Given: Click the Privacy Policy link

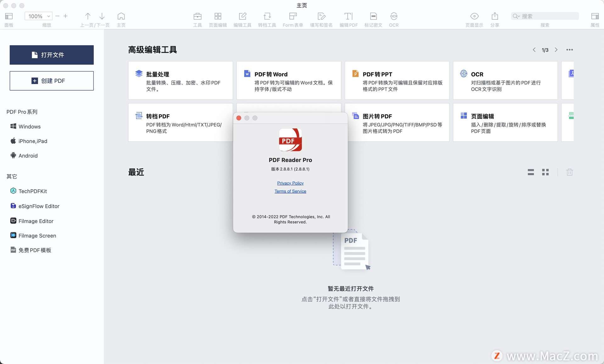Looking at the screenshot, I should (x=290, y=183).
